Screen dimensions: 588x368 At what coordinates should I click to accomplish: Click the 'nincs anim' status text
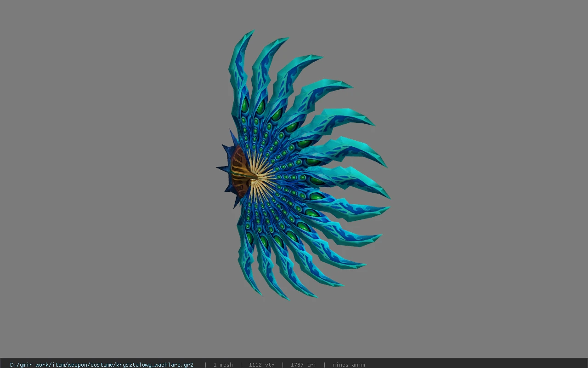[x=349, y=365]
